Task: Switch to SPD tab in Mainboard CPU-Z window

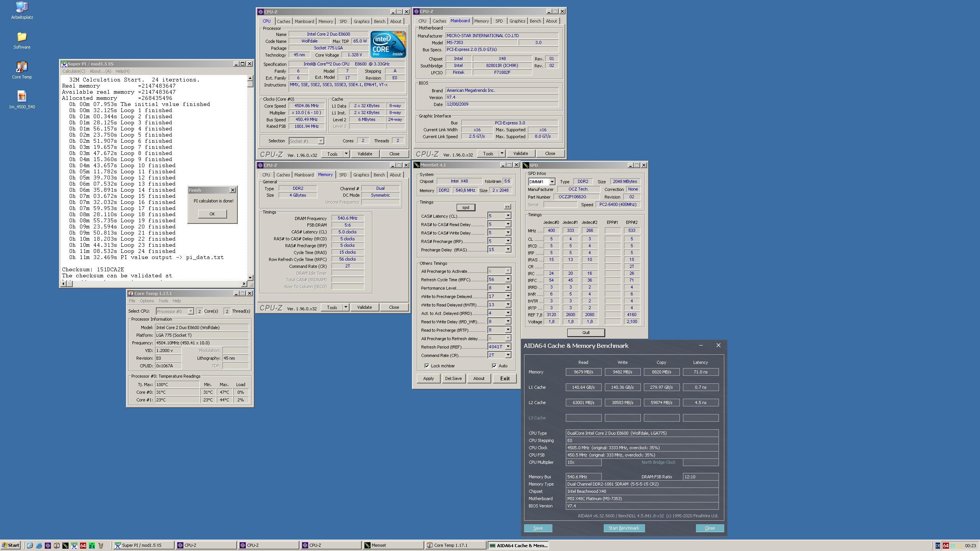Action: point(499,21)
